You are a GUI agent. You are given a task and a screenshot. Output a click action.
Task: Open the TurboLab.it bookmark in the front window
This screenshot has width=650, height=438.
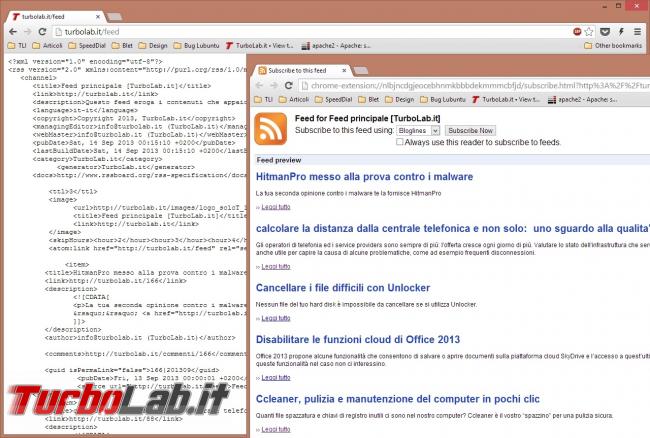point(506,99)
